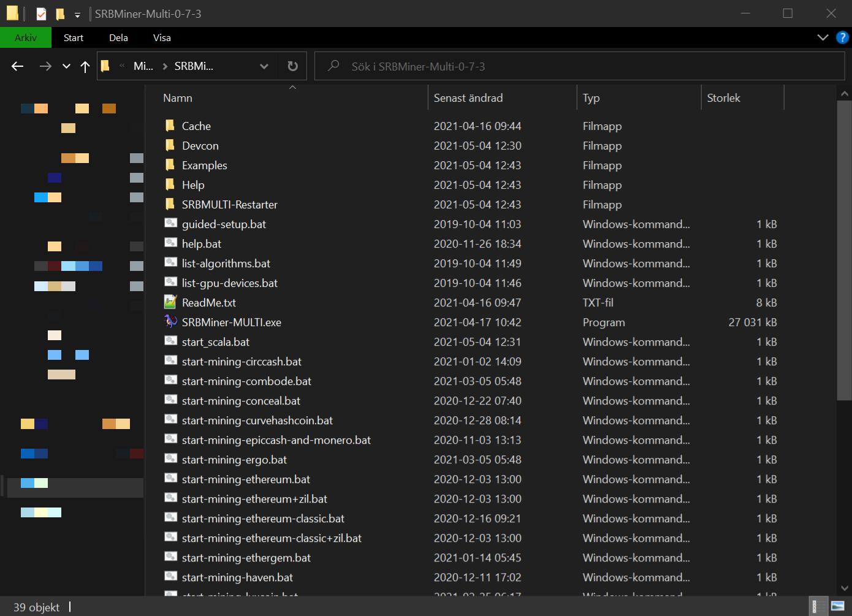This screenshot has height=616, width=852.
Task: Sort by the Senast ändrad column header
Action: 468,98
